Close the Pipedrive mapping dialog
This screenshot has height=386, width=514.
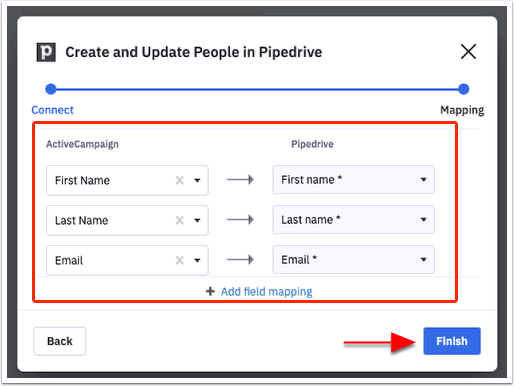point(468,52)
